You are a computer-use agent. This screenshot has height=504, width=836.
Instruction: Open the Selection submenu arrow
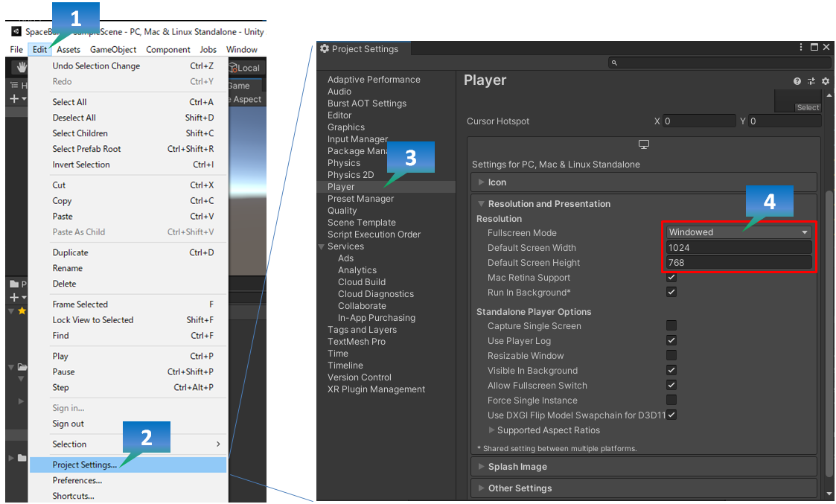(218, 444)
